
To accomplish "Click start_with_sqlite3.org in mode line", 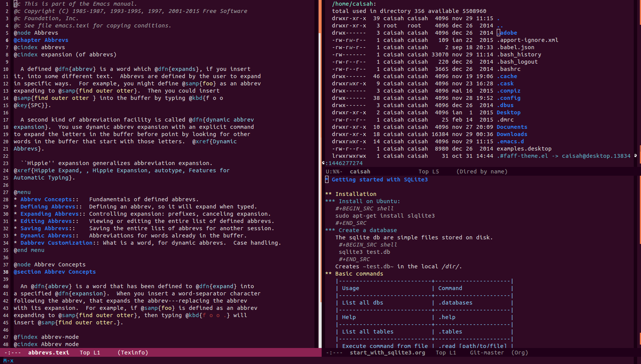I will (387, 353).
